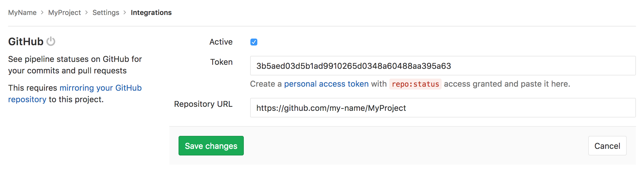Click the Cancel button

point(607,146)
